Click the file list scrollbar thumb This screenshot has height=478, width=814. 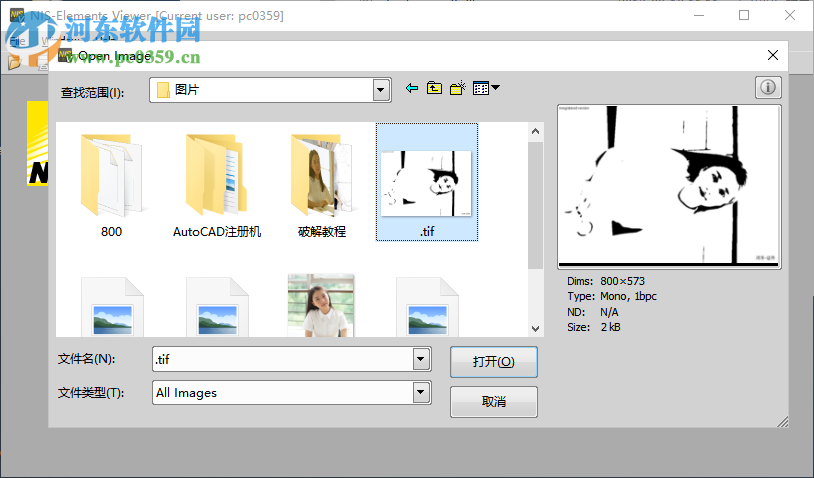[535, 205]
